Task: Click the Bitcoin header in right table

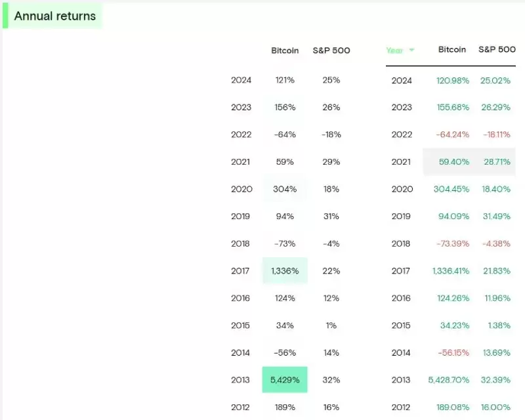Action: (451, 49)
